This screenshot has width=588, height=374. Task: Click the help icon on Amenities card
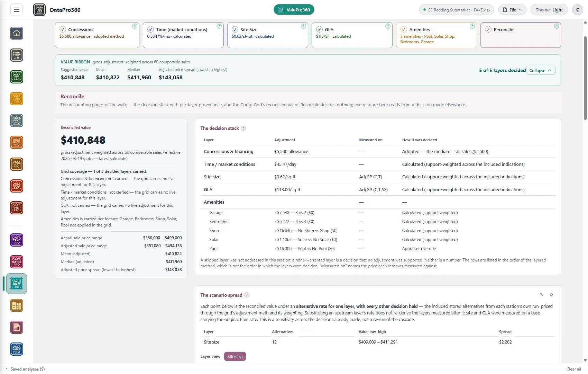coord(472,26)
